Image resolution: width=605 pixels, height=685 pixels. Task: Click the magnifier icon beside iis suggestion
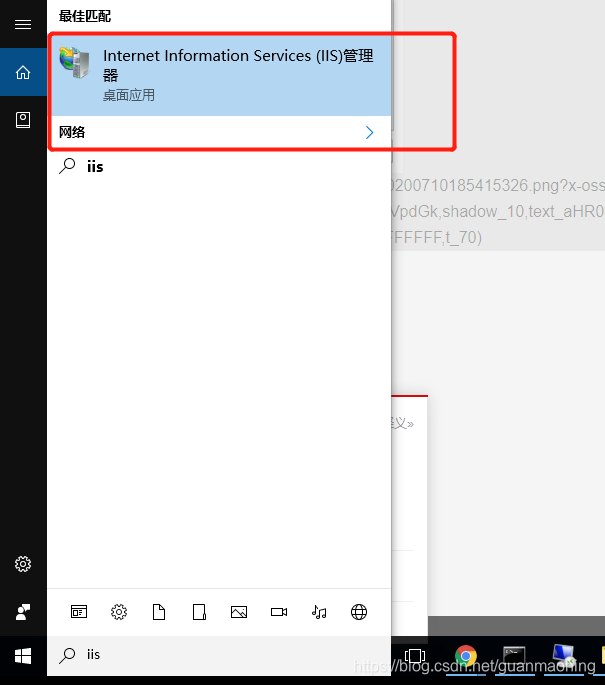[67, 166]
